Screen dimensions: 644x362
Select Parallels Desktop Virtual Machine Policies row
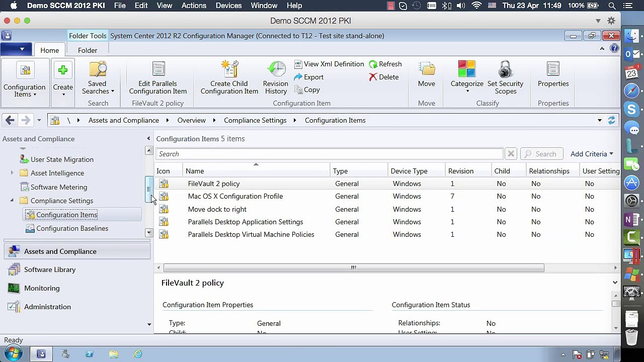[387, 234]
